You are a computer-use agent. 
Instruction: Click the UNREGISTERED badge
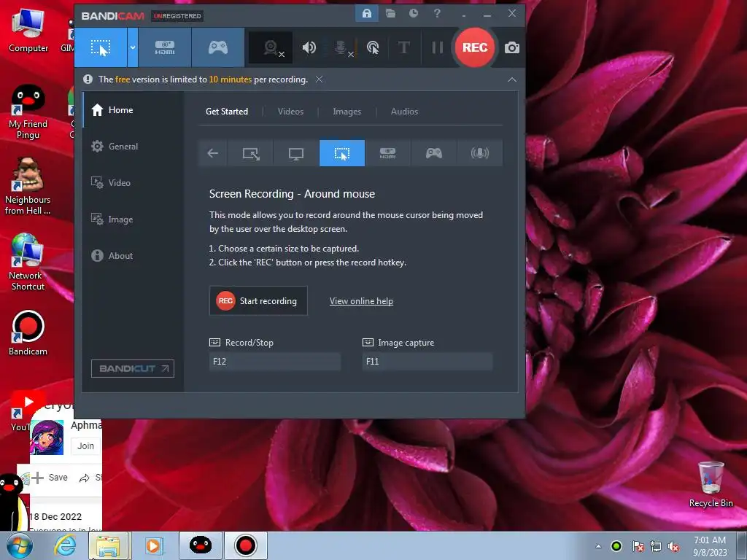(x=177, y=16)
